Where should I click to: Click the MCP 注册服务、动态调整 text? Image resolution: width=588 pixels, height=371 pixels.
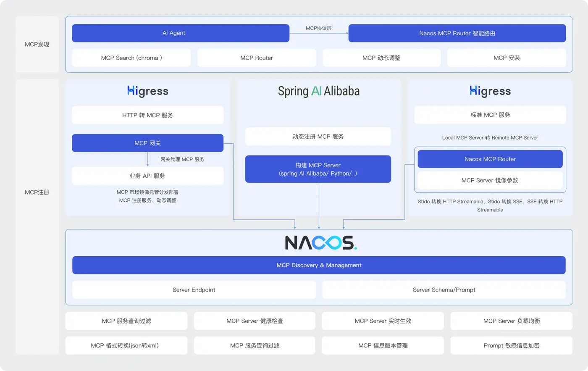tap(147, 200)
